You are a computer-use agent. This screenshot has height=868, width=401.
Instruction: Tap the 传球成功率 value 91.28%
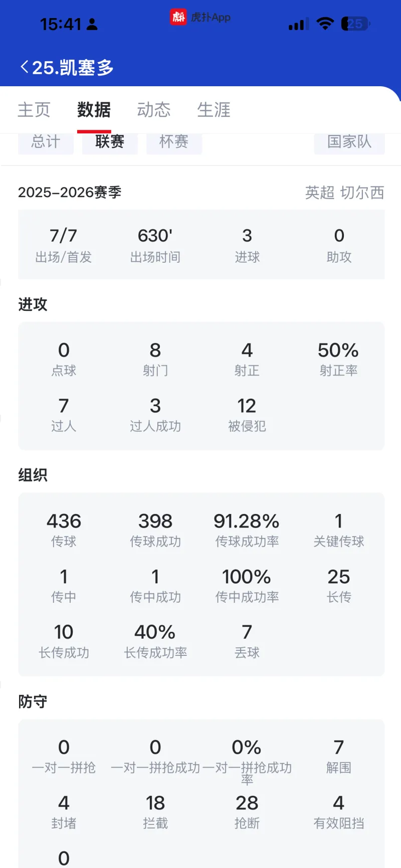click(x=247, y=522)
